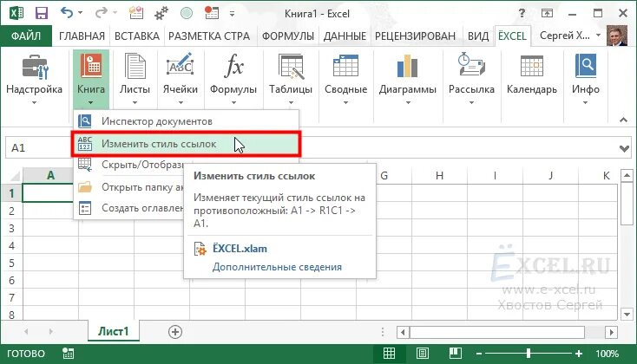The image size is (637, 364).
Task: Click the Undo arrow icon
Action: (x=67, y=13)
